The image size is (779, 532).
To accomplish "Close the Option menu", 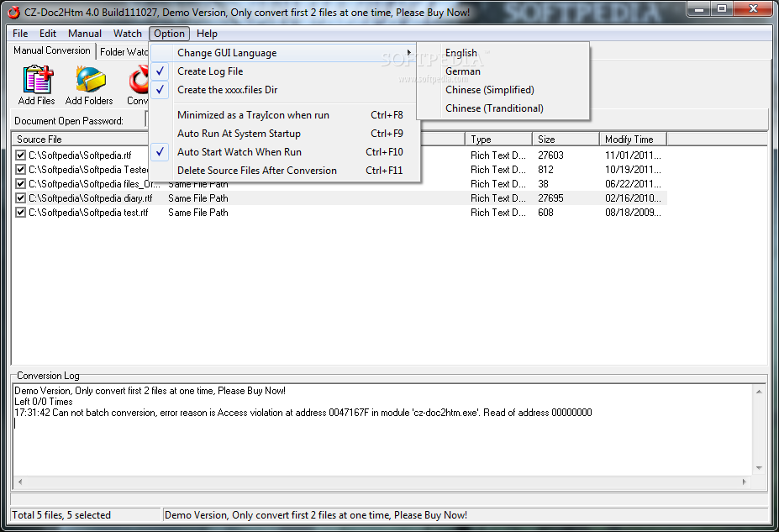I will coord(169,34).
